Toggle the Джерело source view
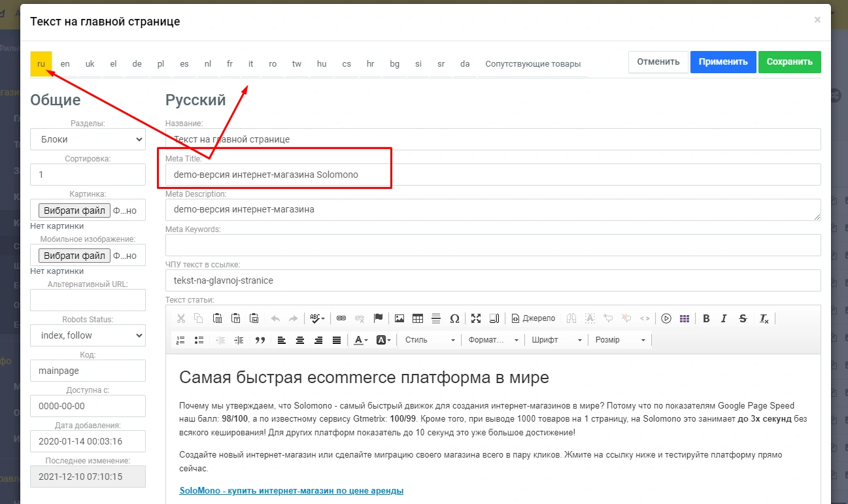848x504 pixels. point(534,319)
